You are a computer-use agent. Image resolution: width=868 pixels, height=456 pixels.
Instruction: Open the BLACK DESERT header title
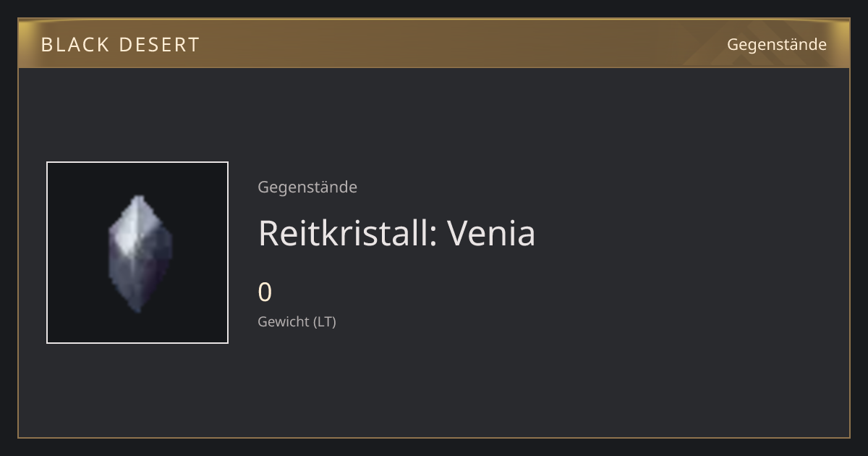(x=120, y=45)
